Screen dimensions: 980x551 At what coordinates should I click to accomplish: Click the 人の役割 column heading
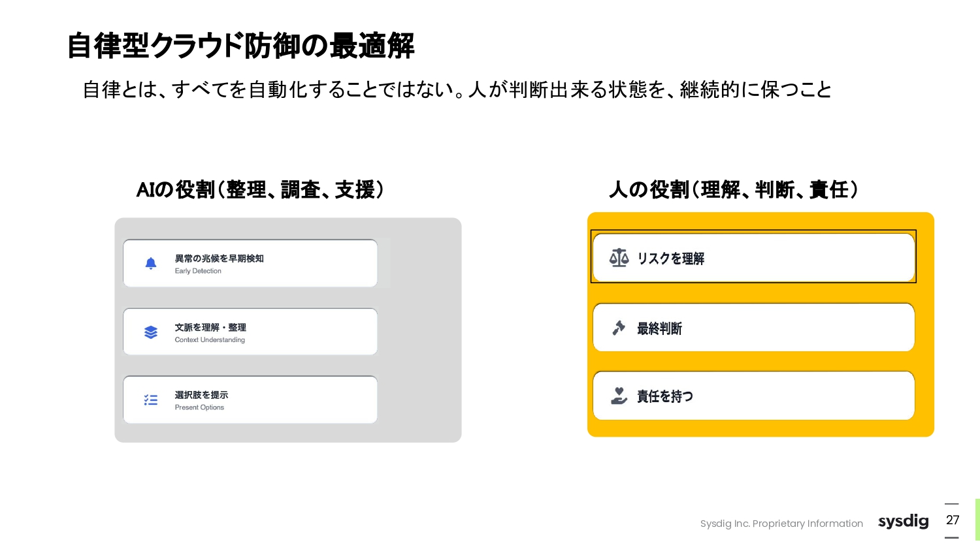pyautogui.click(x=733, y=189)
